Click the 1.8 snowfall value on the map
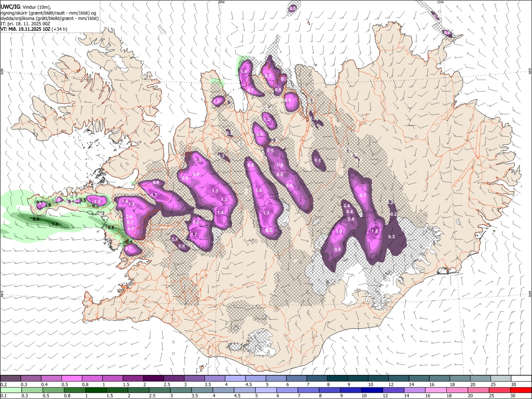The width and height of the screenshot is (532, 399). coord(374,232)
